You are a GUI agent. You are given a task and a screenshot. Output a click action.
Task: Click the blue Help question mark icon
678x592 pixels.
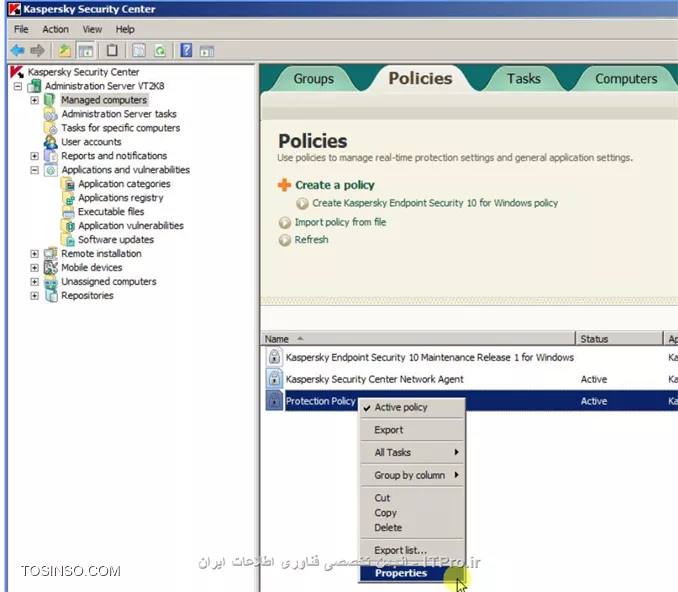pyautogui.click(x=186, y=50)
